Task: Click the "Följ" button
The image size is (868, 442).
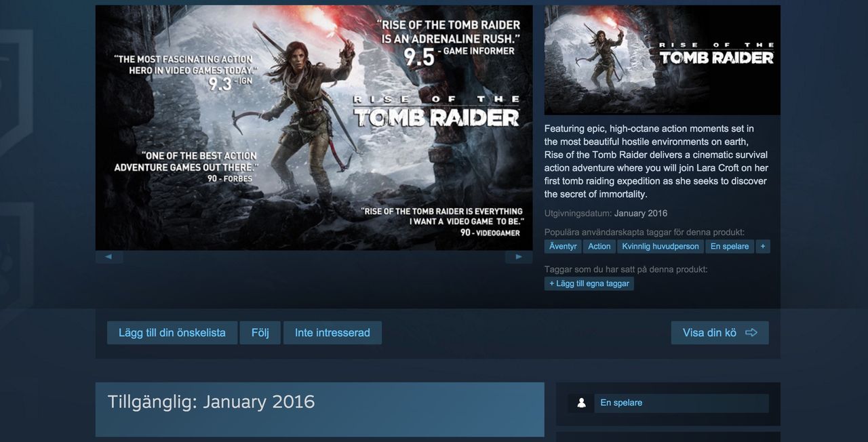Action: [260, 332]
